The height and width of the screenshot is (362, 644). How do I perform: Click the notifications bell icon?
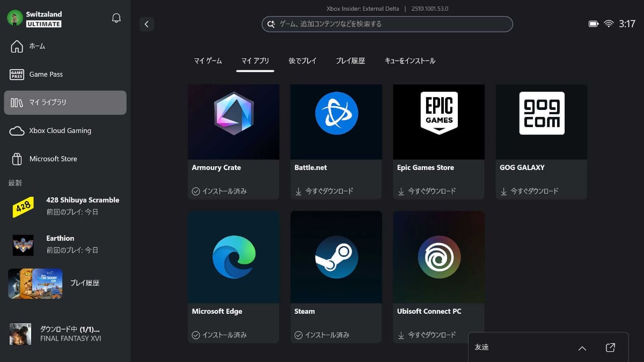[116, 18]
